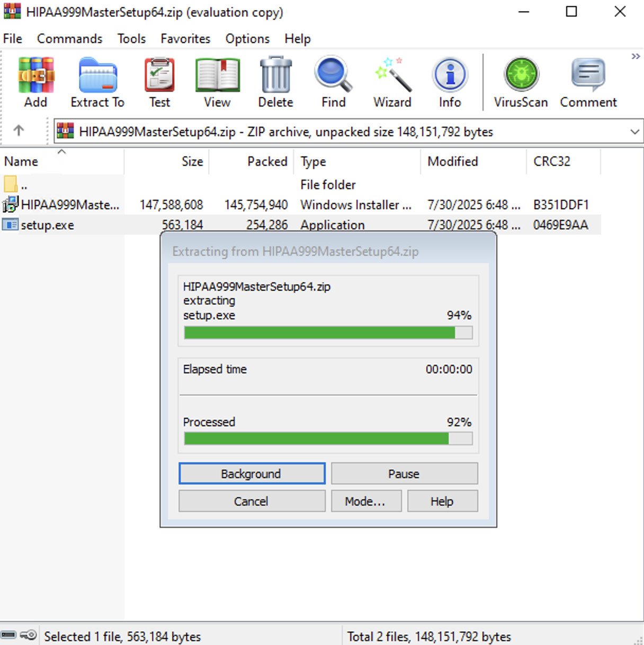Click the Elapsed time 00:00:00 value
Screen dimensions: 644x645
pyautogui.click(x=449, y=369)
